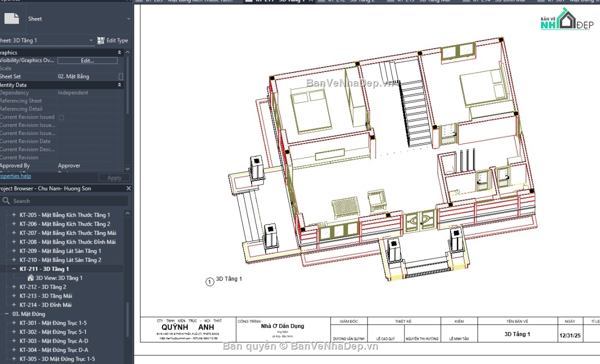600x364 pixels.
Task: Expand the KT-301 sheet node
Action: [14, 323]
